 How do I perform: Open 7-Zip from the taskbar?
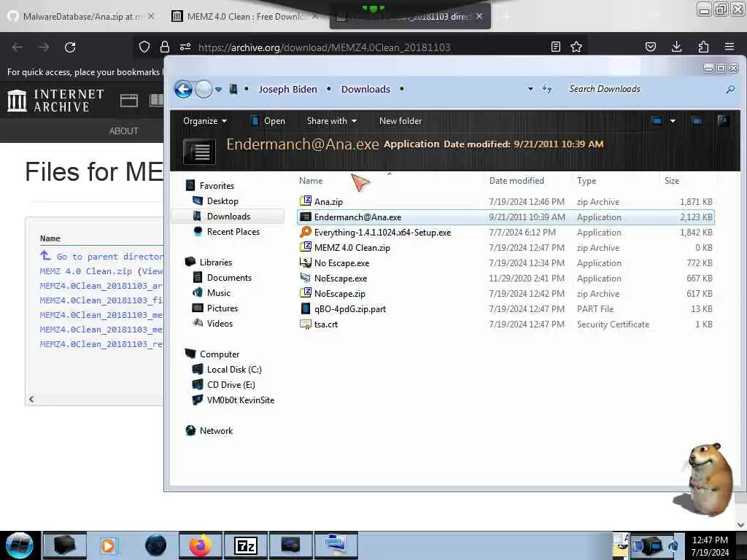click(246, 545)
